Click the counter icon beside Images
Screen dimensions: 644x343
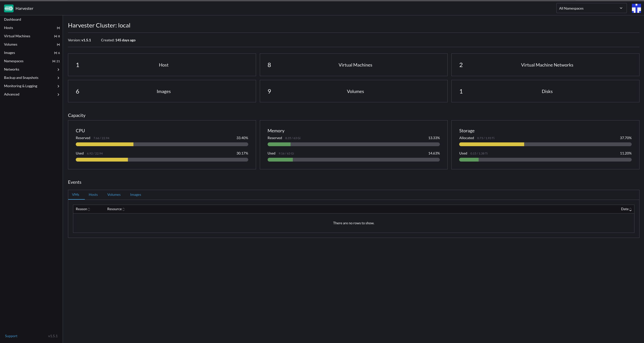pos(55,53)
